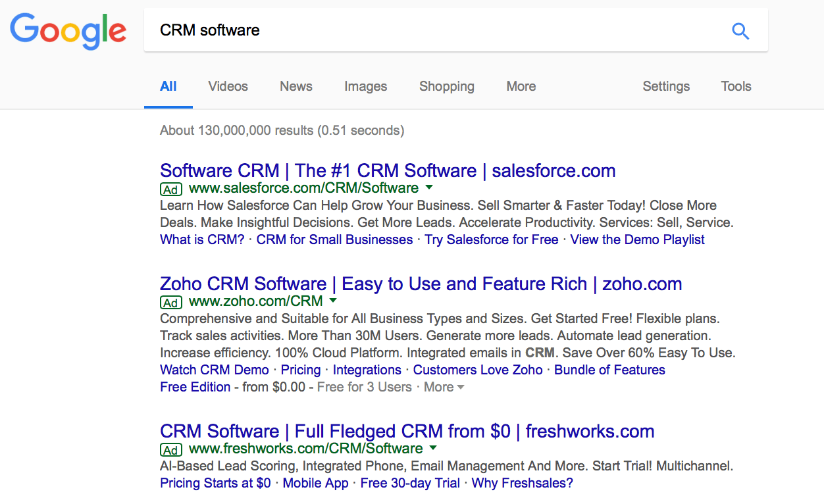Open the Salesforce #1 CRM Software ad title
The image size is (824, 504).
point(388,170)
